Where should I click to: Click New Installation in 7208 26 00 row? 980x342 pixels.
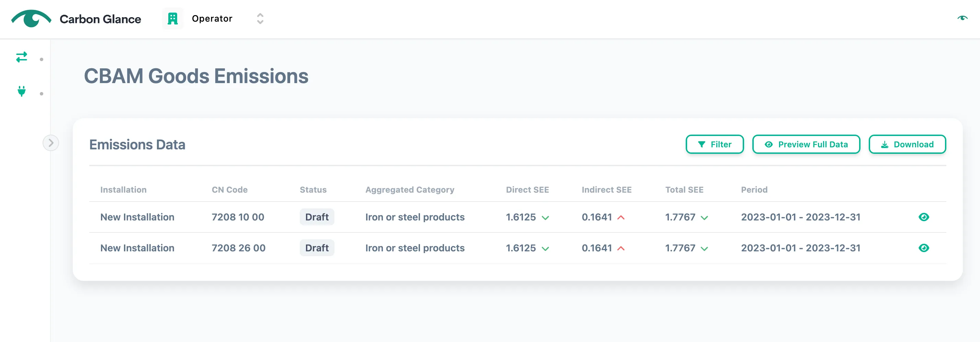click(137, 248)
